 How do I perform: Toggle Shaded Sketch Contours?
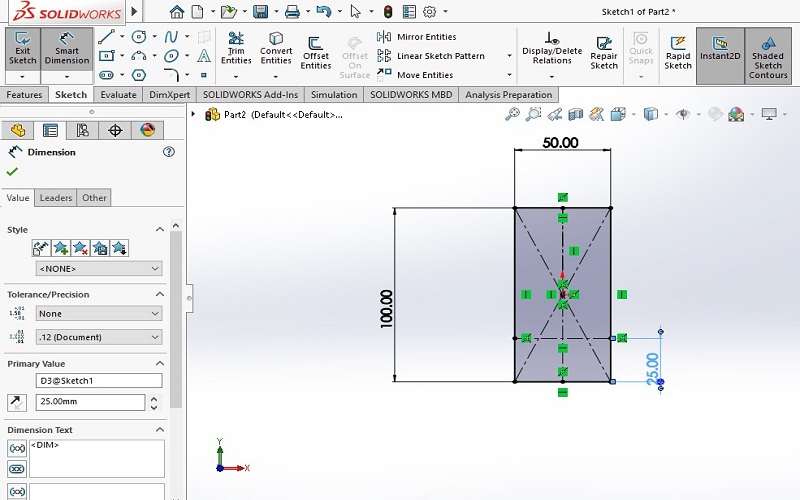(768, 55)
